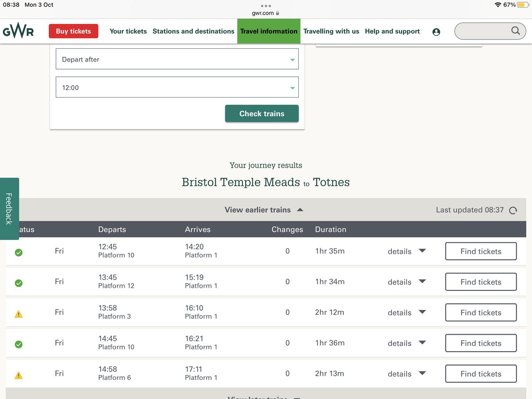The height and width of the screenshot is (399, 532).
Task: Find tickets for the 14:58 train
Action: [x=481, y=374]
